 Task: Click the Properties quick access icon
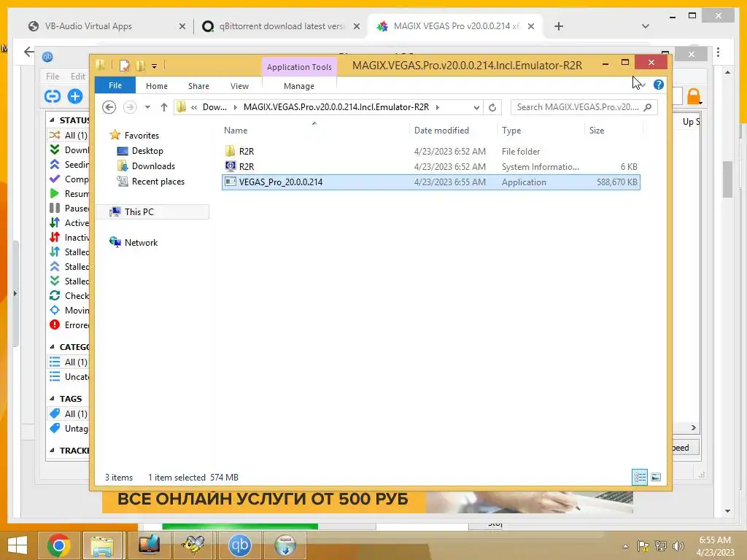click(x=124, y=66)
